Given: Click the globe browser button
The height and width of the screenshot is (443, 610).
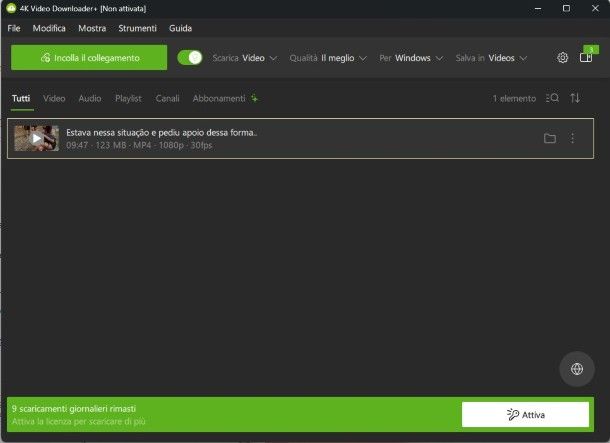Looking at the screenshot, I should coord(577,369).
